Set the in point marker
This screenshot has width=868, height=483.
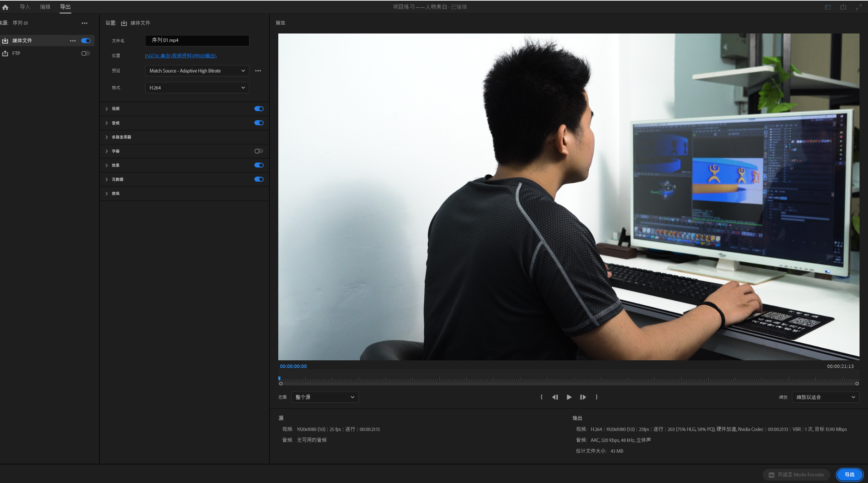tap(541, 397)
